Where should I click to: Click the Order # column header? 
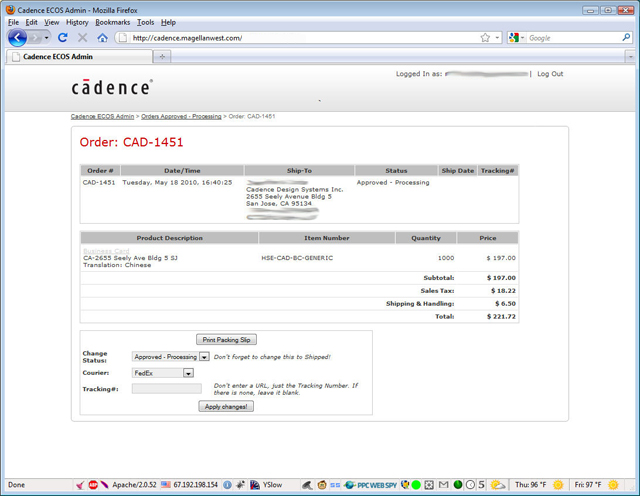pyautogui.click(x=100, y=171)
